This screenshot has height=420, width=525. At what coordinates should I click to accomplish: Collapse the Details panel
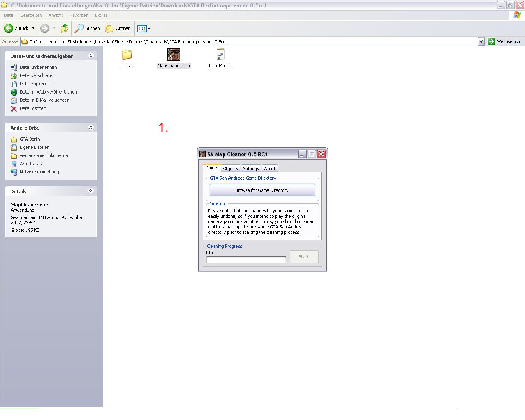pos(91,191)
